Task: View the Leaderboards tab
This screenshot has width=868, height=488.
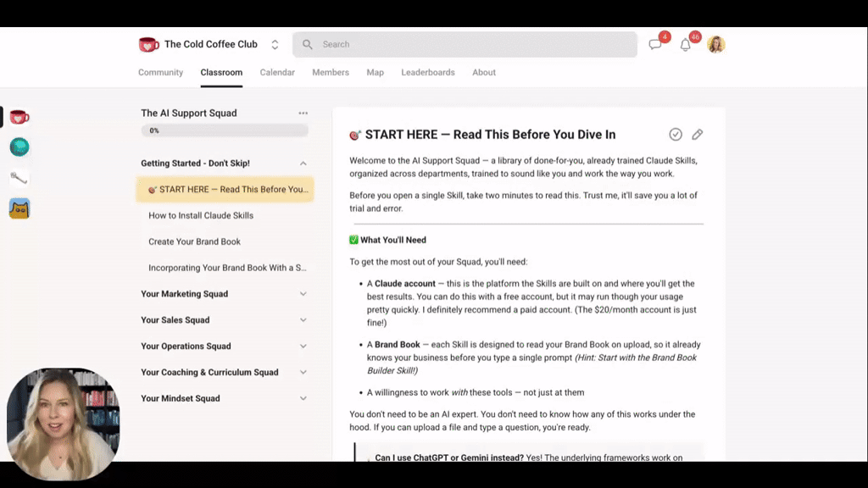Action: tap(428, 73)
